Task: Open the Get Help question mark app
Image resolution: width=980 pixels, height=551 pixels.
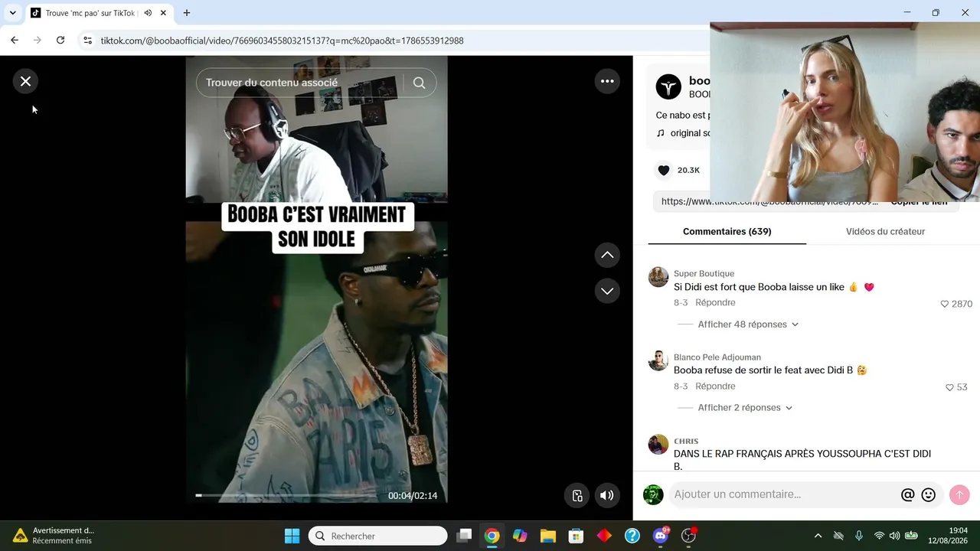Action: (632, 536)
